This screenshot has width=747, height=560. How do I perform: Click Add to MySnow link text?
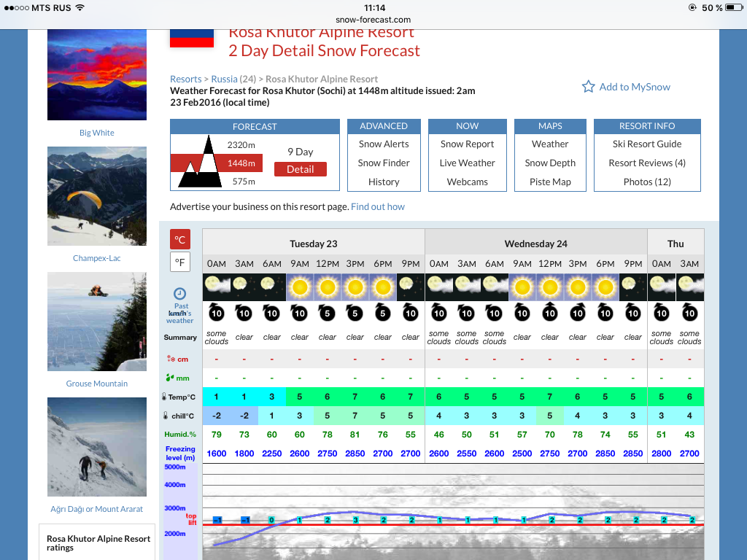pyautogui.click(x=635, y=87)
